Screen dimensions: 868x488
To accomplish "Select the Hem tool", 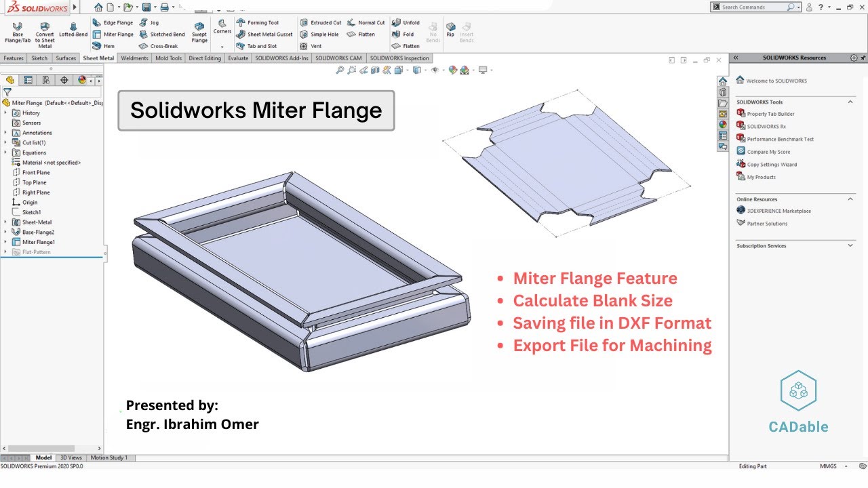I will click(104, 46).
